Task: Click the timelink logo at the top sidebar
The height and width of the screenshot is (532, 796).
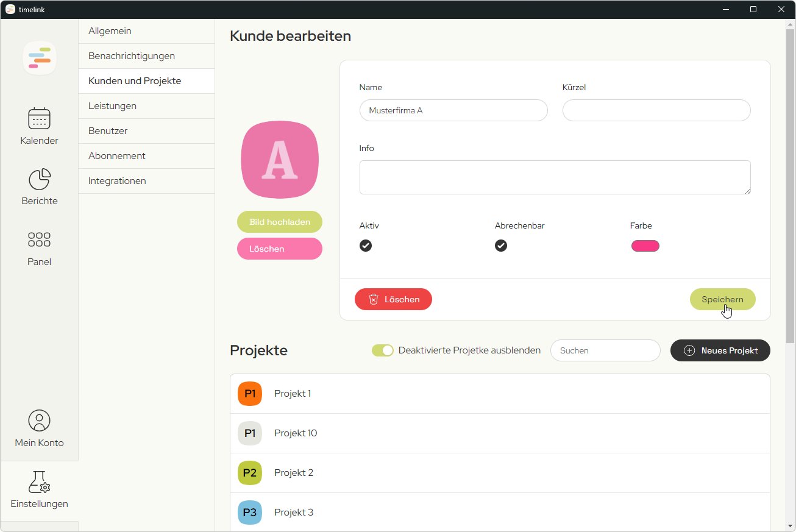Action: (39, 57)
